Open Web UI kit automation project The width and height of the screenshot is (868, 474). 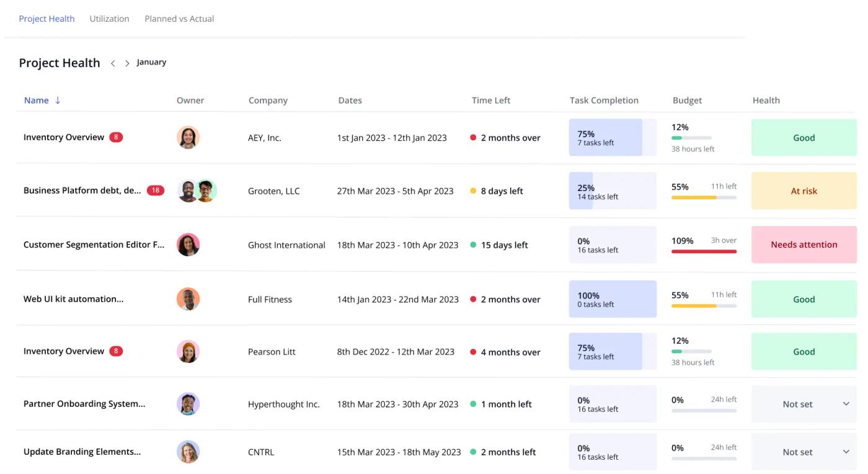point(73,299)
